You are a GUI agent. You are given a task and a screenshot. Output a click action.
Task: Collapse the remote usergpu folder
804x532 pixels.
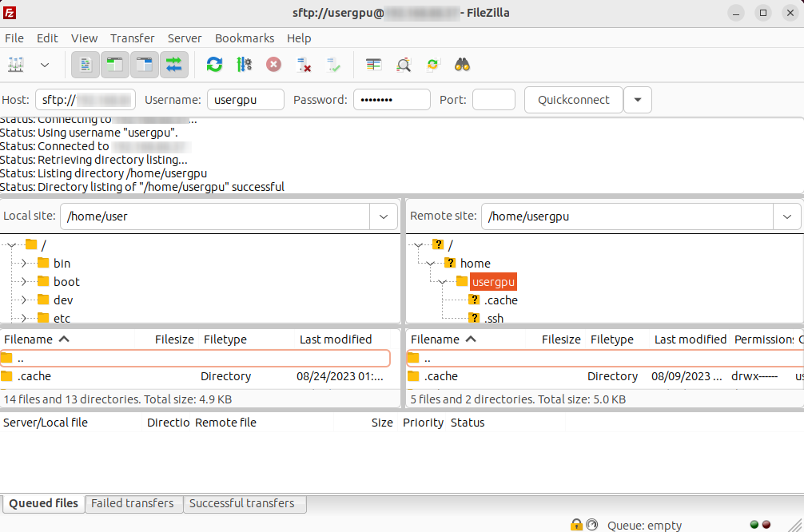tap(443, 282)
